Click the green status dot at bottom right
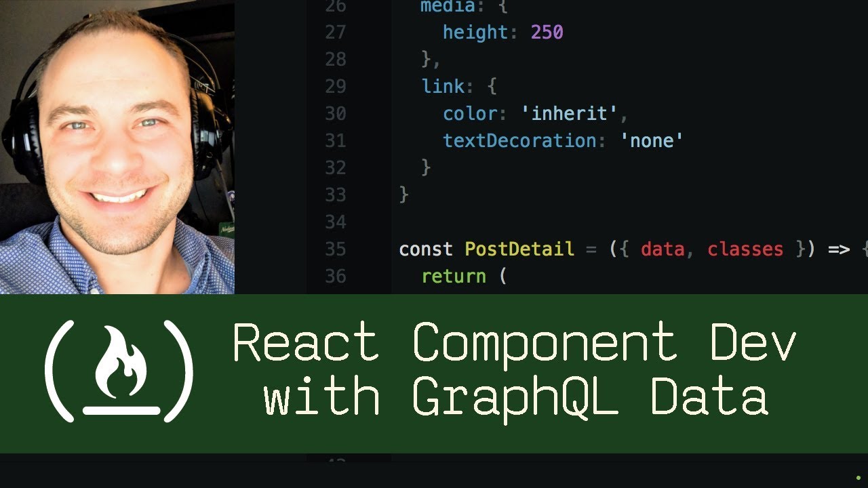The image size is (868, 488). pyautogui.click(x=859, y=478)
